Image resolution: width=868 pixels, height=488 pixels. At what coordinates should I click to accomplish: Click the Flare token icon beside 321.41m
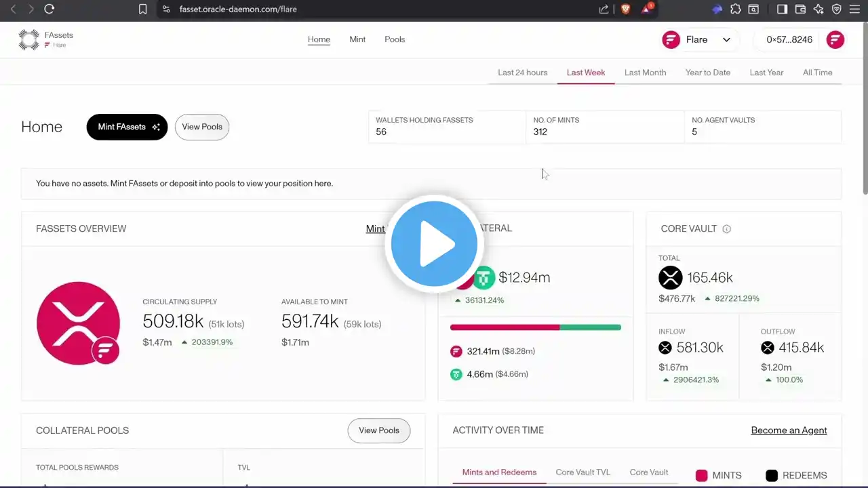(456, 351)
